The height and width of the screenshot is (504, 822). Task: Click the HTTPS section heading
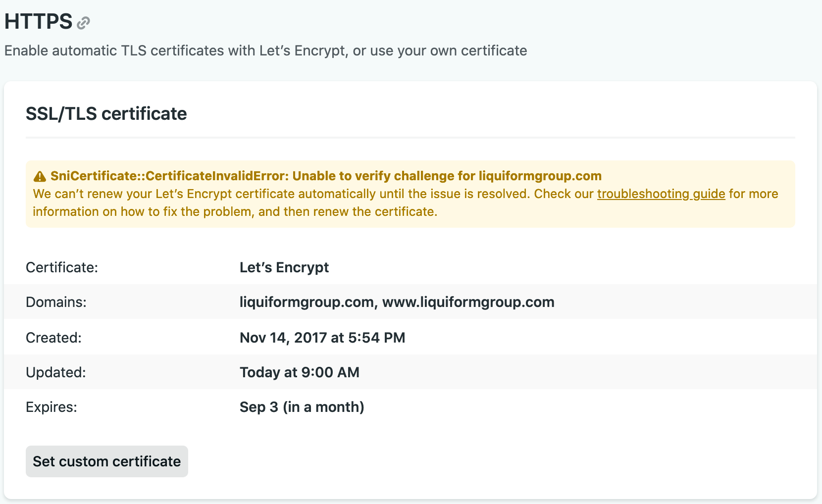(39, 22)
